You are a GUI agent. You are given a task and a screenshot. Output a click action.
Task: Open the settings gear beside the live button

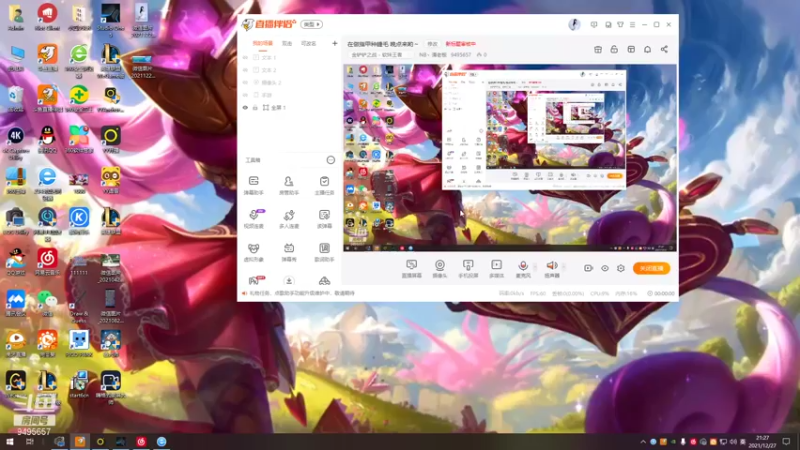click(x=621, y=268)
